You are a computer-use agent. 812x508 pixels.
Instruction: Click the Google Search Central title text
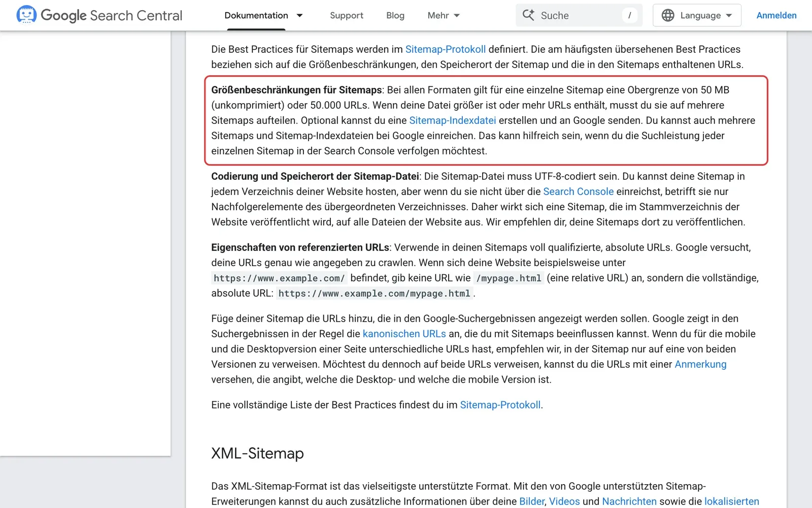coord(111,16)
